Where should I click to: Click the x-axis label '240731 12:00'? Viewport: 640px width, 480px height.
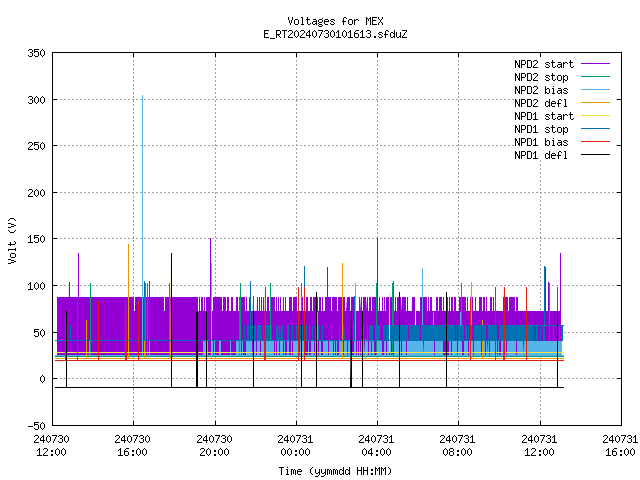539,446
